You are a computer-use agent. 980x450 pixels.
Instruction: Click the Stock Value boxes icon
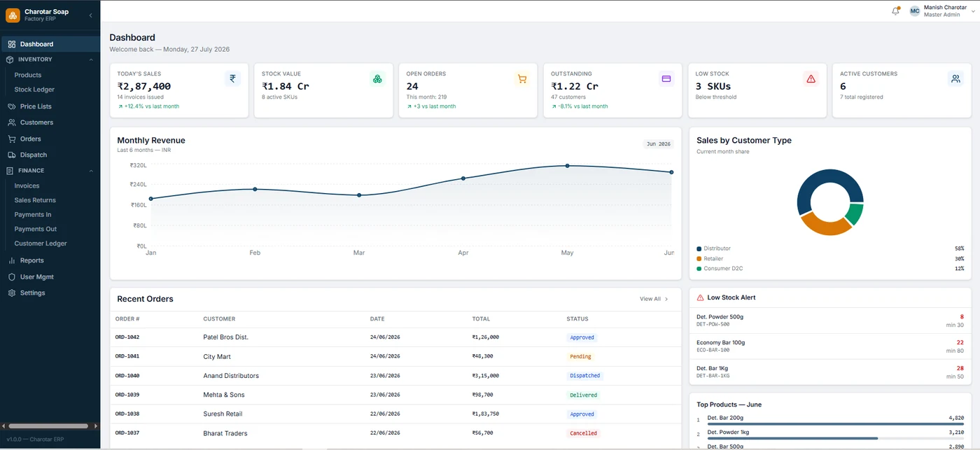(377, 78)
